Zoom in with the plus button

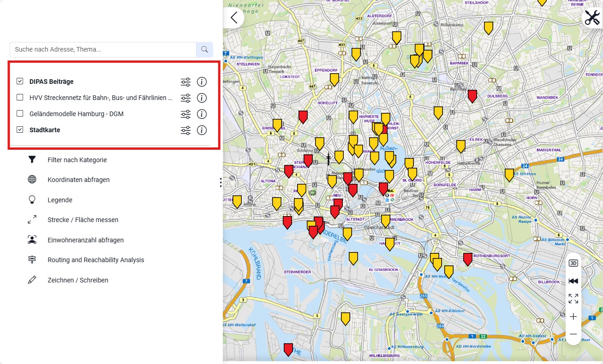[x=573, y=317]
